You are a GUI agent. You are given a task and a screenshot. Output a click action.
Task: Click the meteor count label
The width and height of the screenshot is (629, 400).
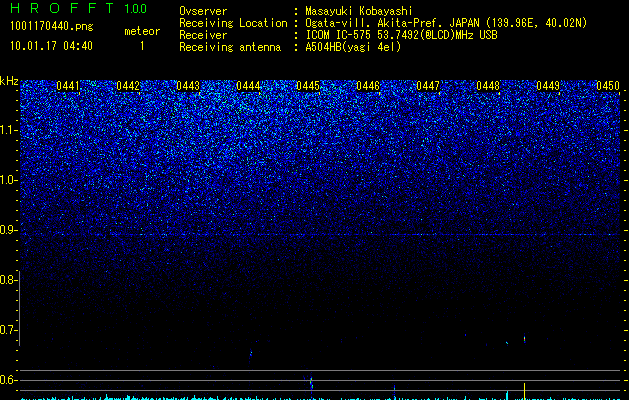pos(142,31)
